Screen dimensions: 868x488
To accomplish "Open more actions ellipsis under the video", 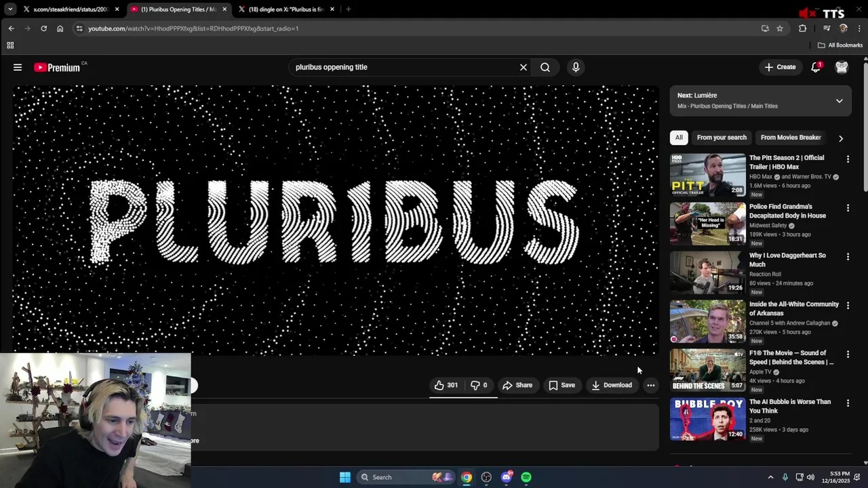I will [x=650, y=385].
